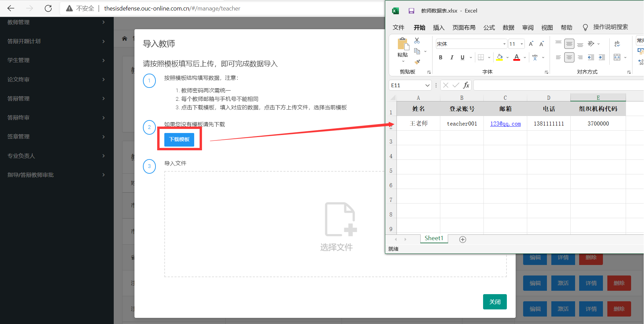Click Decrease Font Size icon
The width and height of the screenshot is (644, 324).
(542, 44)
